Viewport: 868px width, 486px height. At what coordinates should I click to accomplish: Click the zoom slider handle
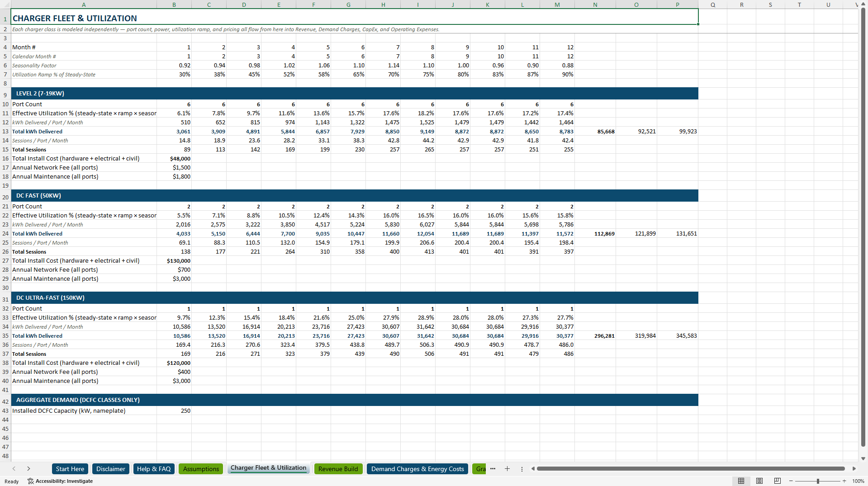(818, 481)
